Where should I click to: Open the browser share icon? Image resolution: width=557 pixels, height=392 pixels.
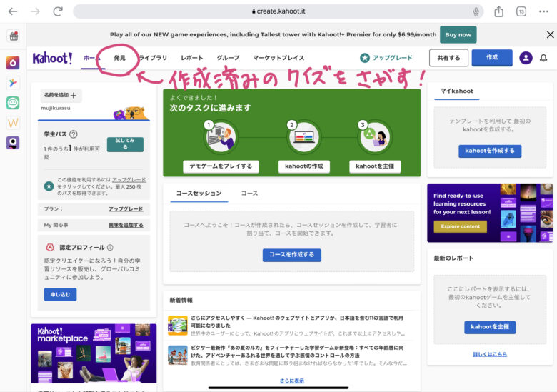[x=498, y=11]
